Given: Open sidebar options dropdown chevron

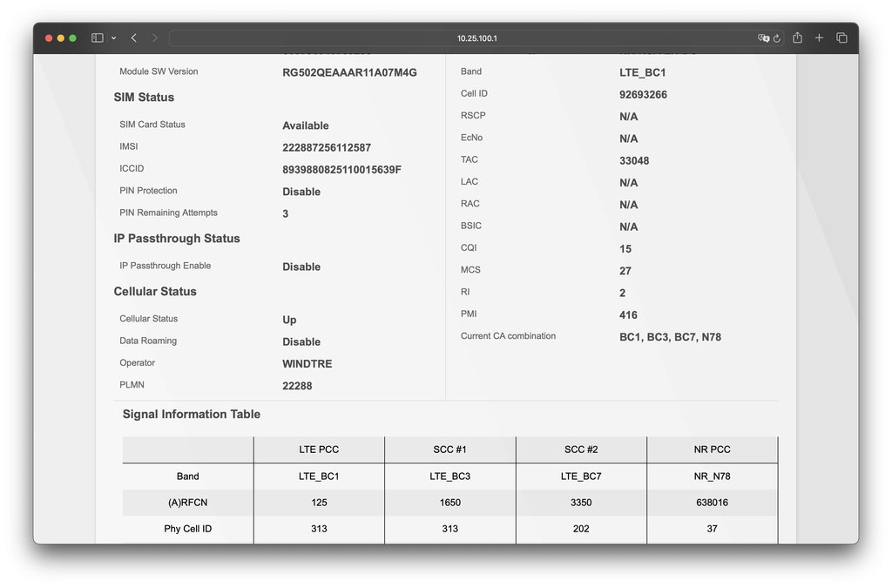Looking at the screenshot, I should click(114, 38).
